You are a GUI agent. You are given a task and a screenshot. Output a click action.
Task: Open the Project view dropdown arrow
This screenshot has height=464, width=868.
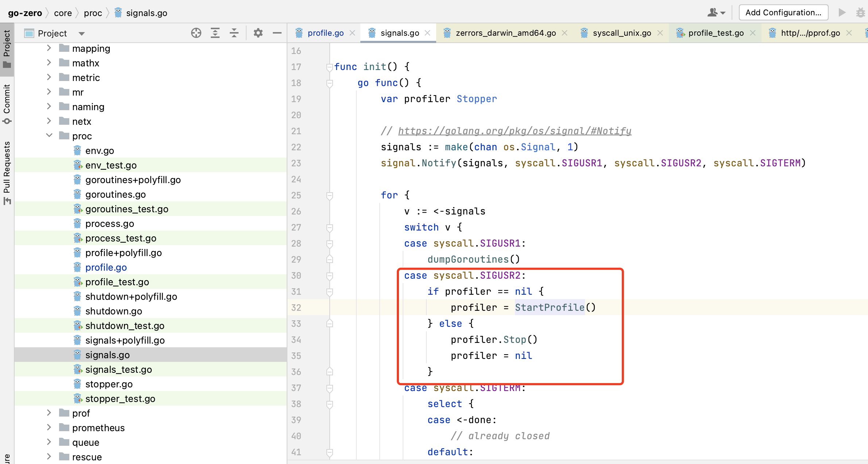(x=82, y=34)
